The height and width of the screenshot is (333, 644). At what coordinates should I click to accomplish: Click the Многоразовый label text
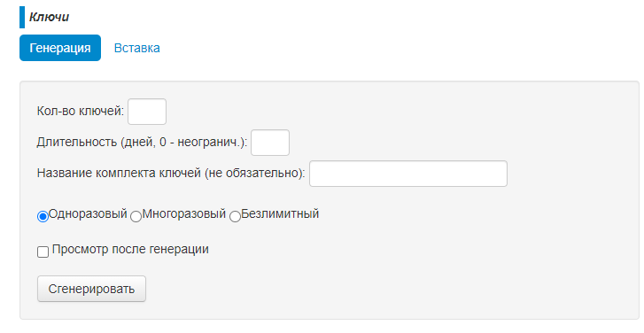[184, 214]
